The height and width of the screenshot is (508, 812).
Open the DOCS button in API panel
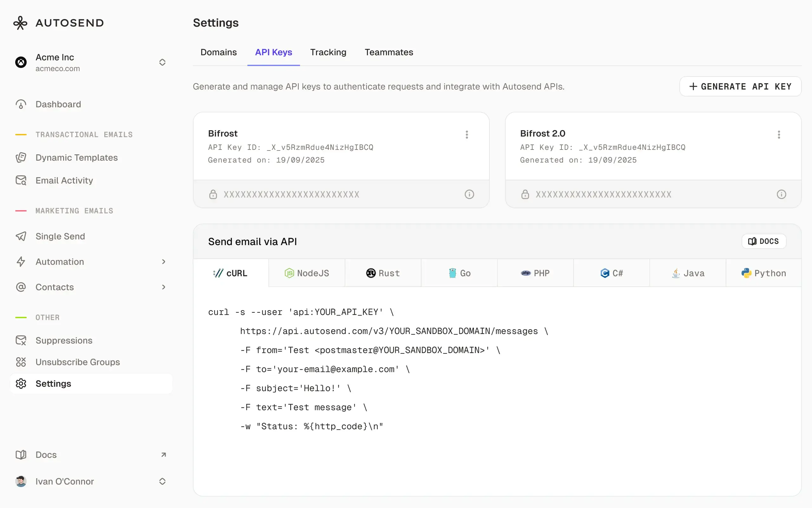[764, 241]
